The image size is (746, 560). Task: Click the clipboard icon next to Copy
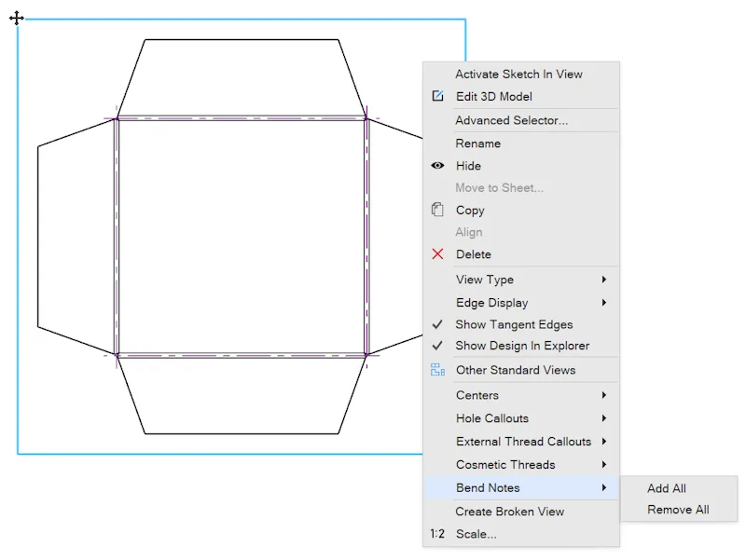(x=437, y=210)
